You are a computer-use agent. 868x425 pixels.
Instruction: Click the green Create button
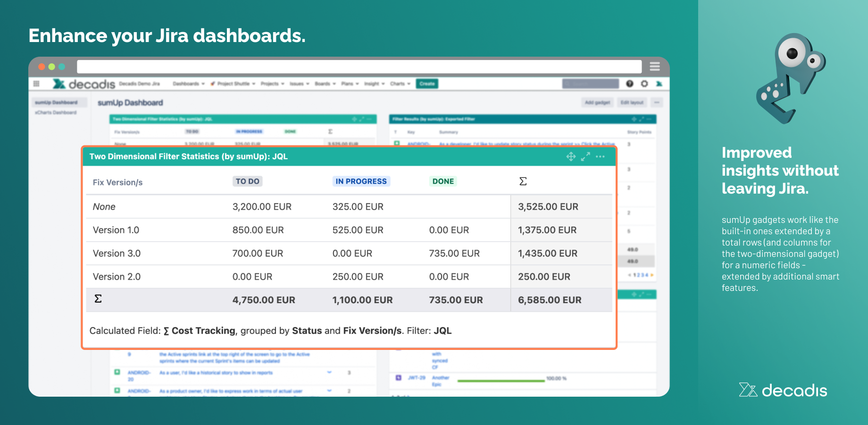(x=427, y=84)
